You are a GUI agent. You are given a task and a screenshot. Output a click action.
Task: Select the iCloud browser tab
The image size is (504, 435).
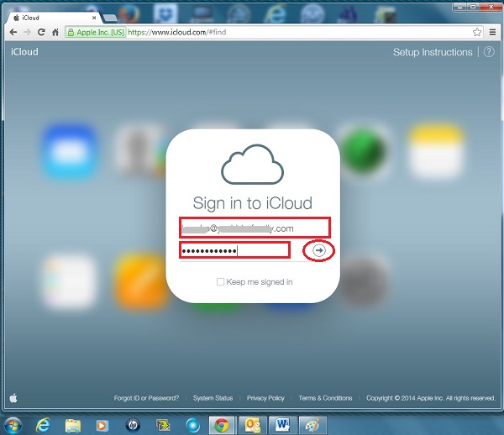pyautogui.click(x=53, y=18)
